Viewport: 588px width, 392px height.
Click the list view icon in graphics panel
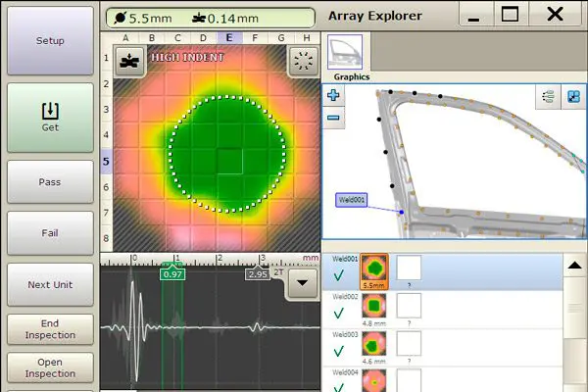(546, 96)
